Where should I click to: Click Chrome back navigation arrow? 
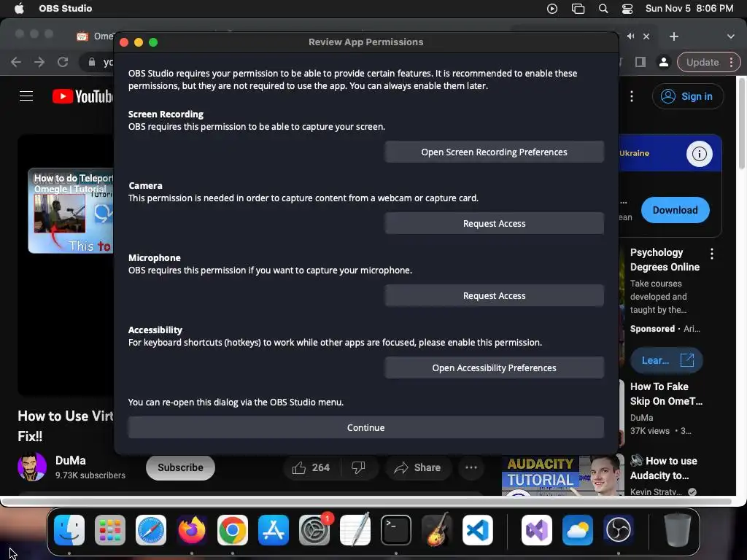click(x=16, y=62)
